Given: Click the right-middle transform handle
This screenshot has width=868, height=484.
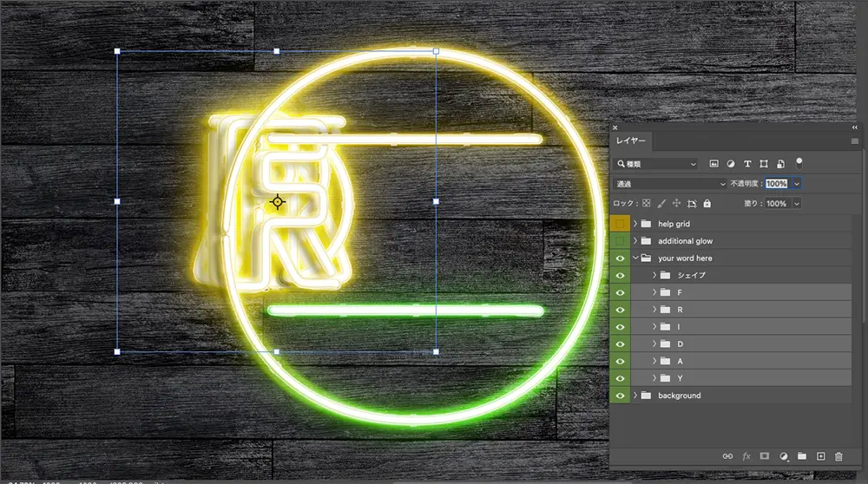Looking at the screenshot, I should 437,202.
